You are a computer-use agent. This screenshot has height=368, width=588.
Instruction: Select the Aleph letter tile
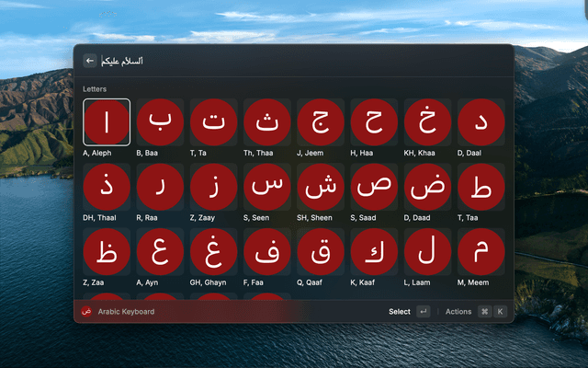(x=107, y=121)
